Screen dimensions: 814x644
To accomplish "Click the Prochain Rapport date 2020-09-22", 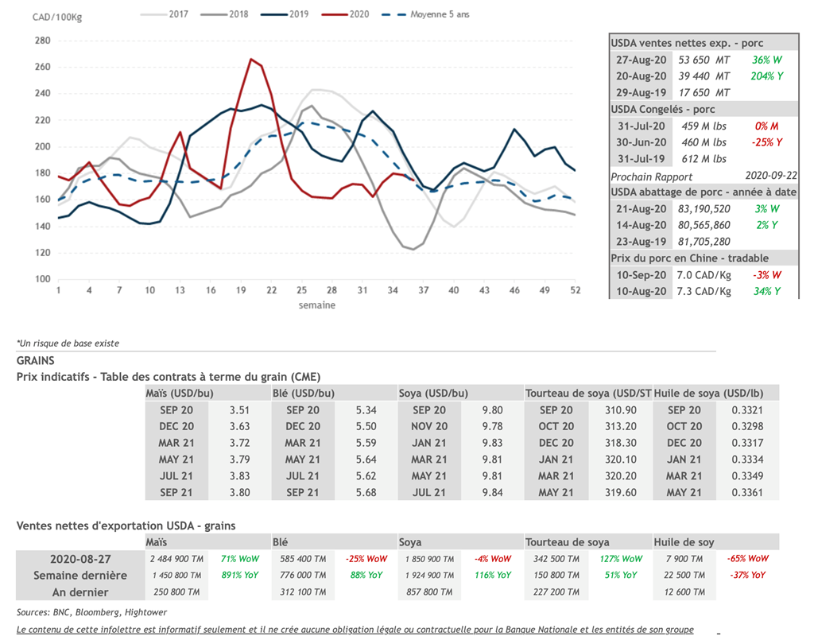I will click(x=770, y=176).
